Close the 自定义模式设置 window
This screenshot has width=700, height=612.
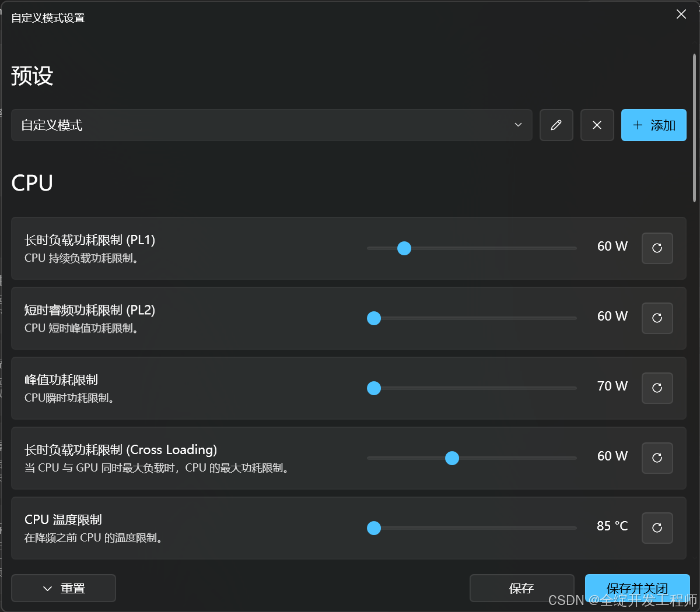coord(681,15)
